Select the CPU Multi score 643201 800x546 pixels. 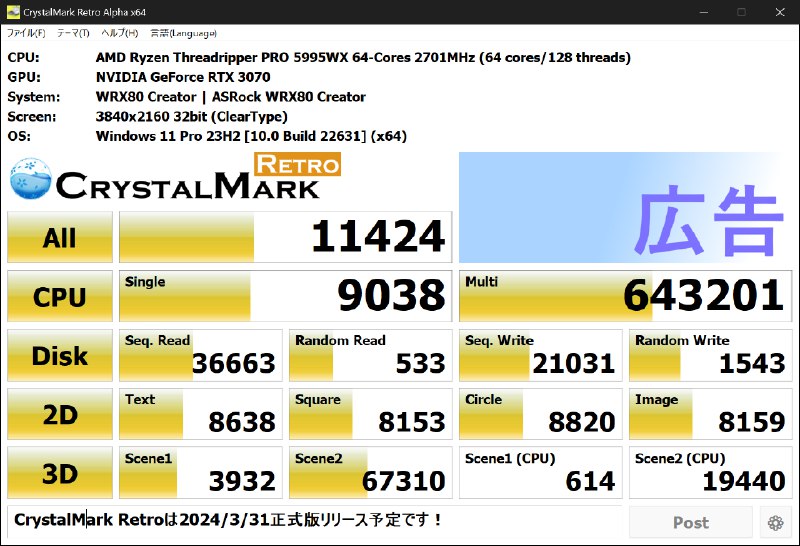626,296
